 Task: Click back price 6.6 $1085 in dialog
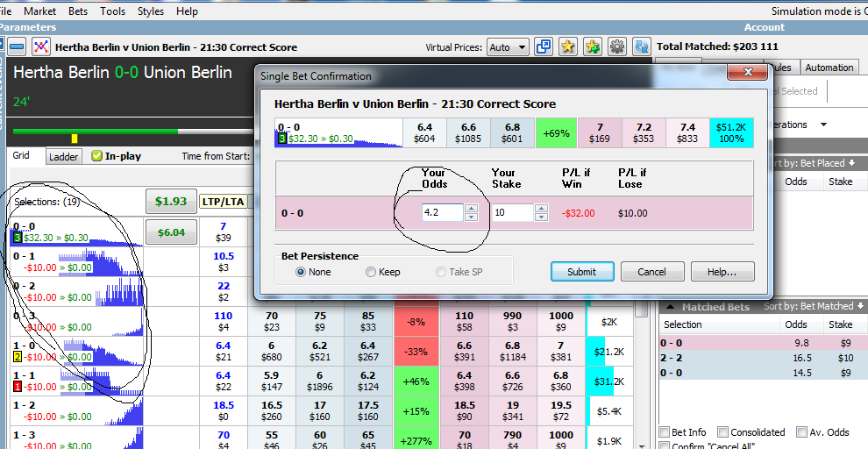click(x=468, y=133)
